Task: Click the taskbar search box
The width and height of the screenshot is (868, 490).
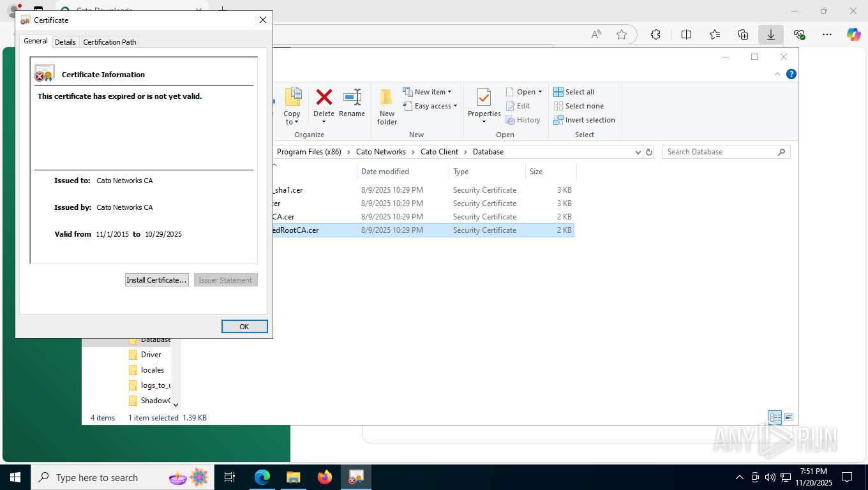Action: pyautogui.click(x=123, y=477)
